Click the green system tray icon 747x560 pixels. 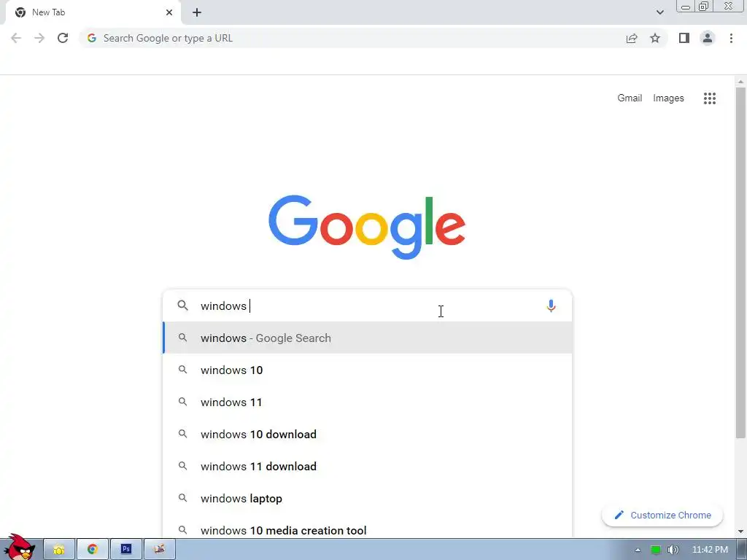coord(656,550)
